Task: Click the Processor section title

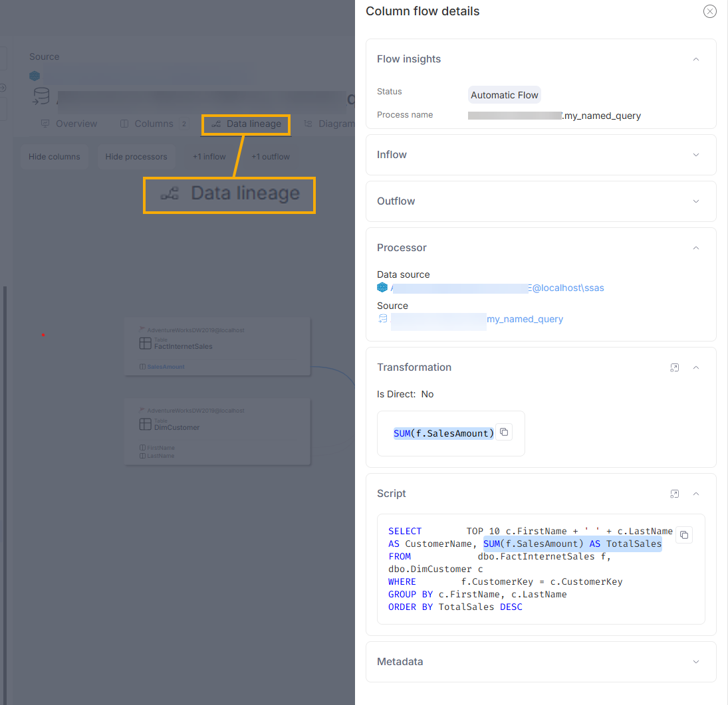Action: point(402,248)
